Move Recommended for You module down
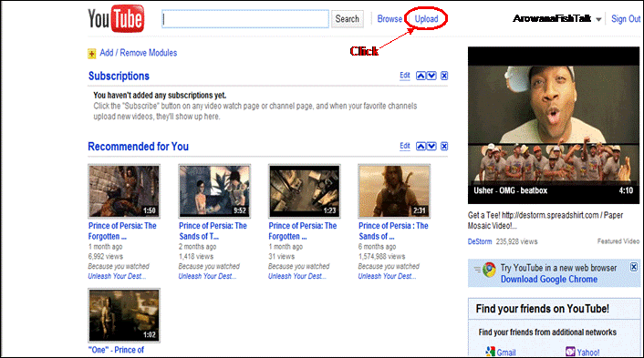Viewport: 644px width, 358px height. (431, 147)
